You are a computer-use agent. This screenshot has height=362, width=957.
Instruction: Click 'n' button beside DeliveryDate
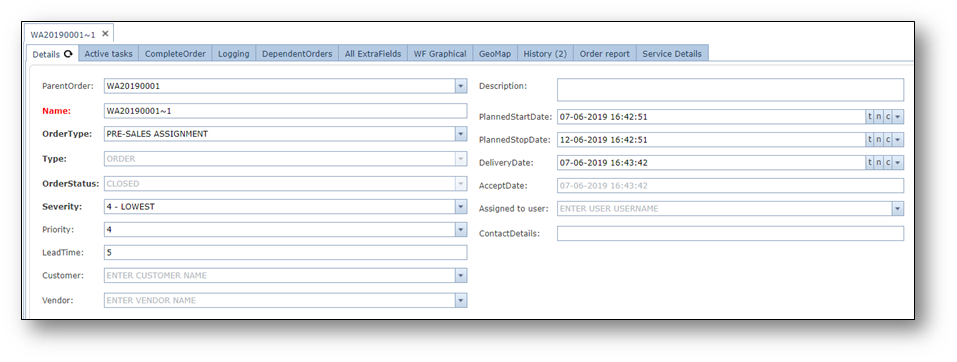click(879, 163)
